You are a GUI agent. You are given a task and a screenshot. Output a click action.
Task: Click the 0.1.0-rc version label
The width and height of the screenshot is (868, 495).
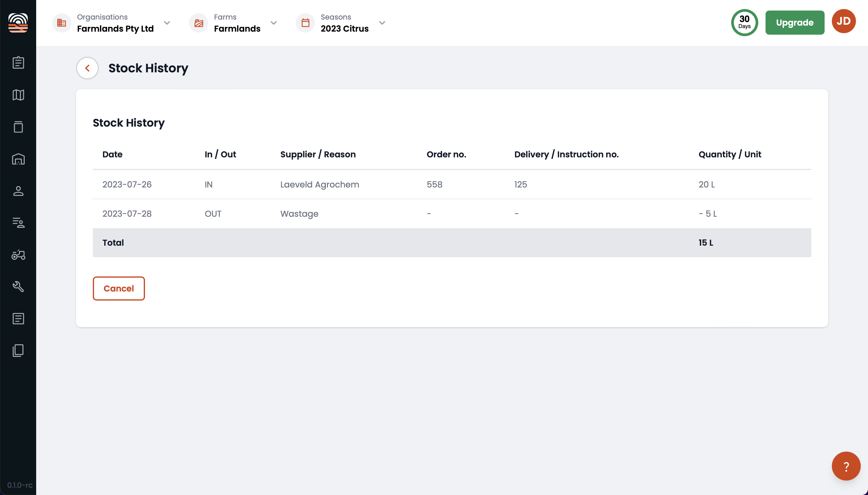[20, 485]
